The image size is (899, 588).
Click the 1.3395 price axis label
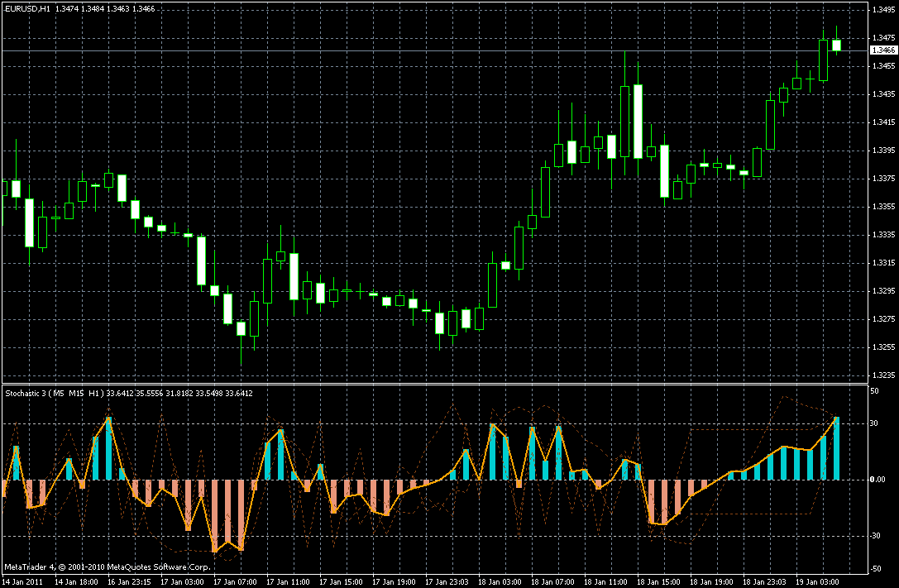click(x=883, y=151)
